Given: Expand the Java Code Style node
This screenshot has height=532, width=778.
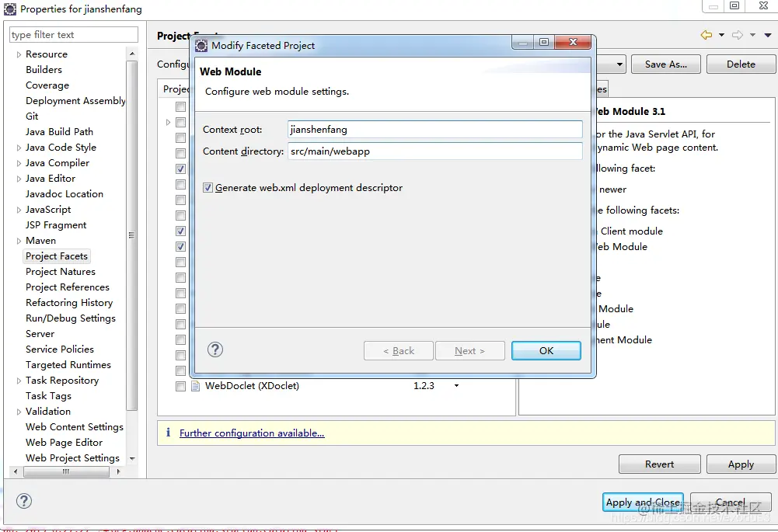Looking at the screenshot, I should (19, 148).
